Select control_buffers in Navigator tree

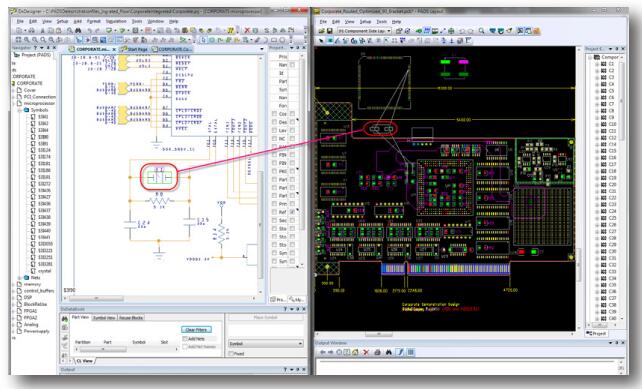39,291
